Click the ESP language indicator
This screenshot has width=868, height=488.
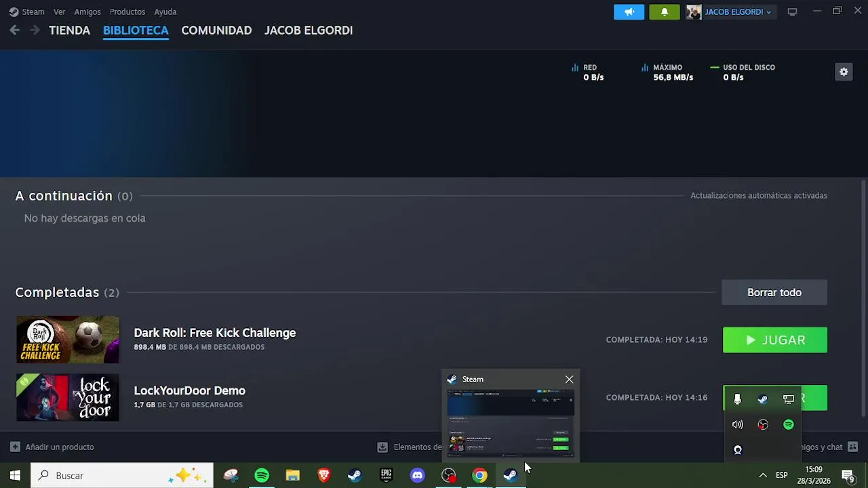tap(781, 475)
